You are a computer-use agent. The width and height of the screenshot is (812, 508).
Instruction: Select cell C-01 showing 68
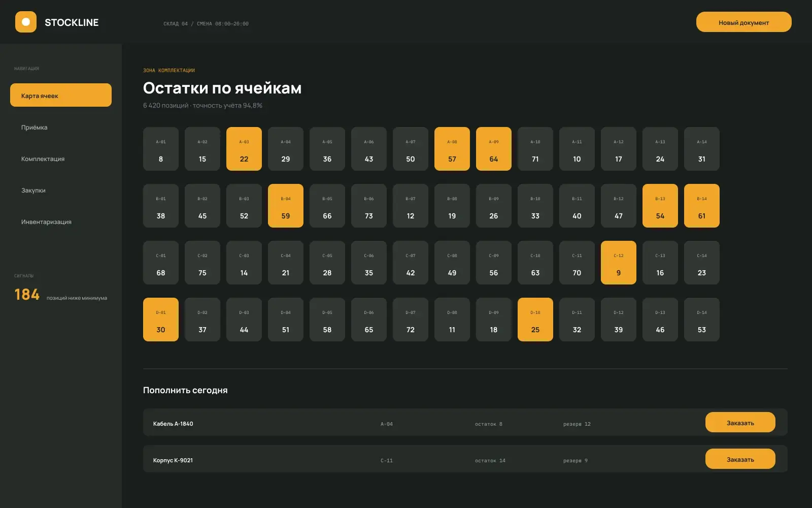tap(161, 263)
